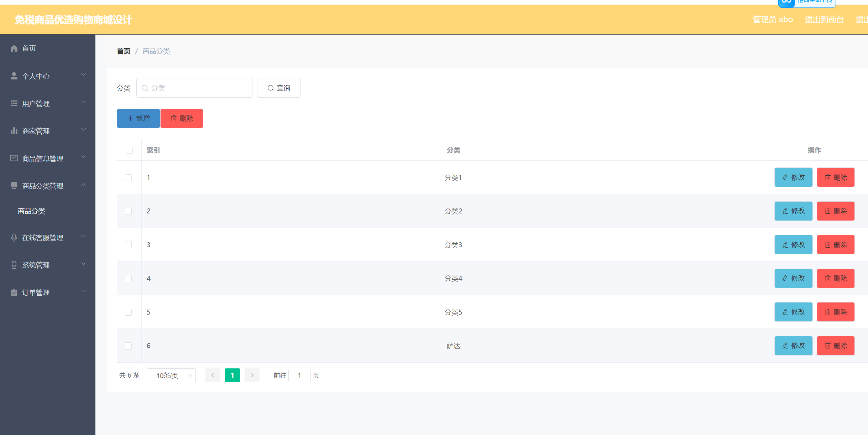Viewport: 868px width, 435px height.
Task: Tick the checkbox for row 分类3
Action: (x=129, y=245)
